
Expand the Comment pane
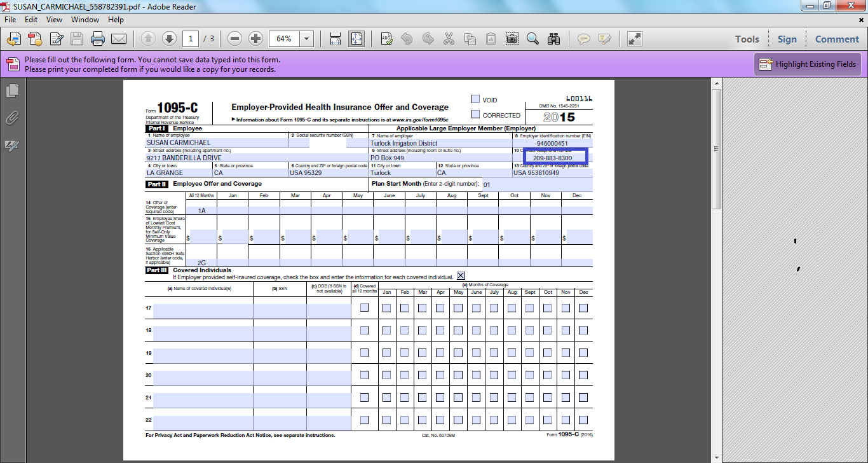point(837,39)
